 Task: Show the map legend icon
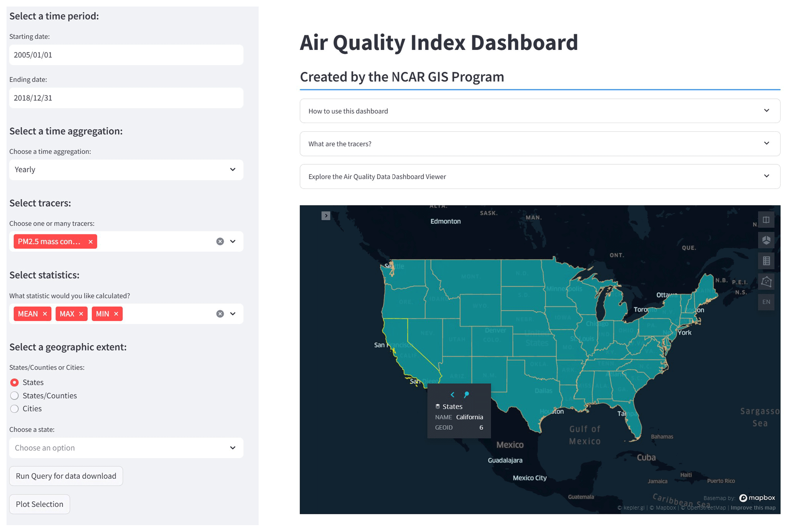pyautogui.click(x=766, y=261)
